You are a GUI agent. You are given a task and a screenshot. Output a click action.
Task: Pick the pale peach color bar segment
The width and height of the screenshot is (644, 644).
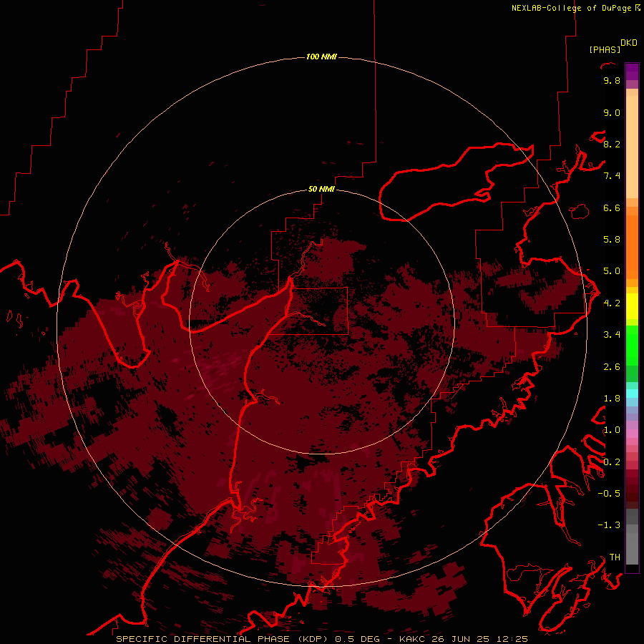pos(632,148)
